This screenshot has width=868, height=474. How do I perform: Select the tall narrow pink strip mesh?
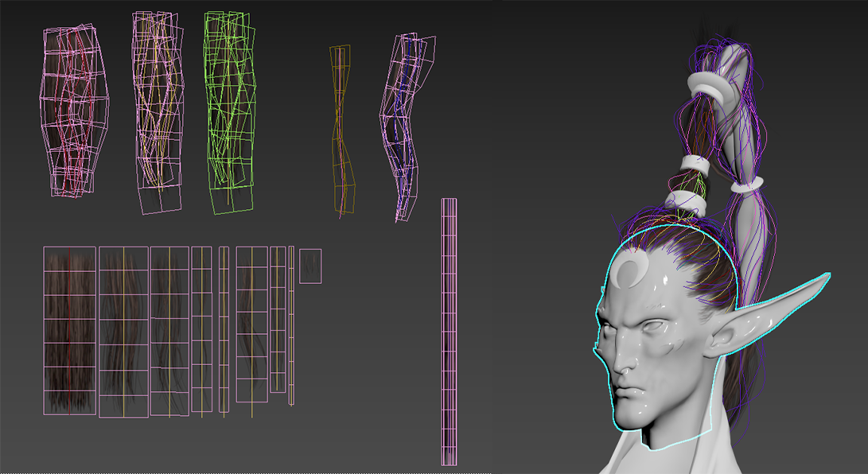449,332
